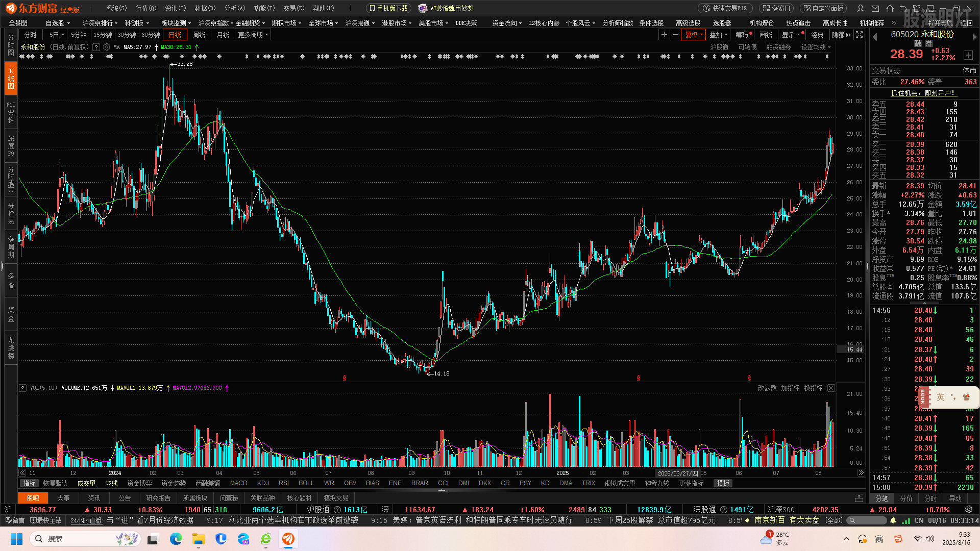The height and width of the screenshot is (551, 980).
Task: Open the 分析(A) menu
Action: point(235,8)
